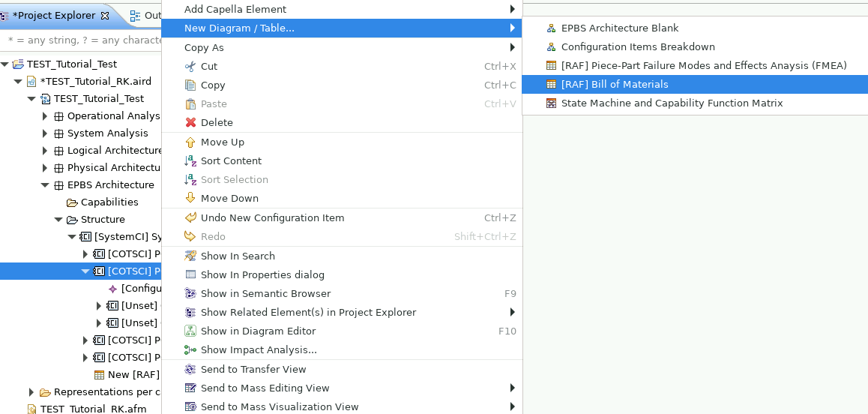Click the State Machine matrix icon
The height and width of the screenshot is (414, 868).
click(x=551, y=103)
